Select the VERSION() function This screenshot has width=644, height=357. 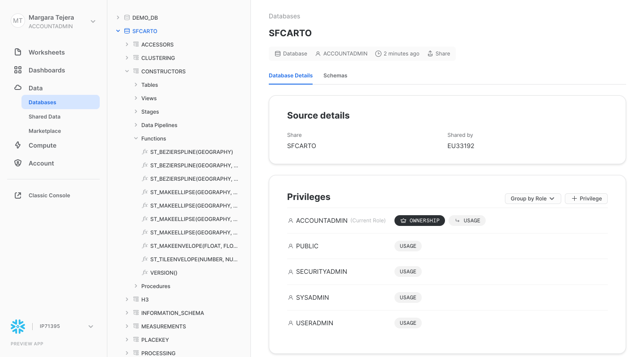pos(164,273)
